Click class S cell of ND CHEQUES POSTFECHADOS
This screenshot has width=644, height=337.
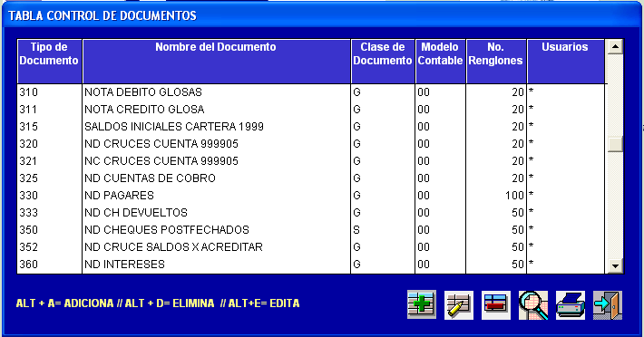click(x=383, y=230)
